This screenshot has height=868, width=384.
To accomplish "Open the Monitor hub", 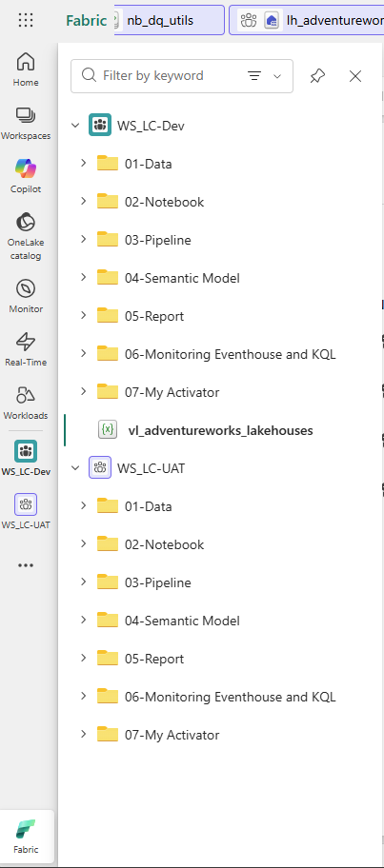I will [26, 296].
